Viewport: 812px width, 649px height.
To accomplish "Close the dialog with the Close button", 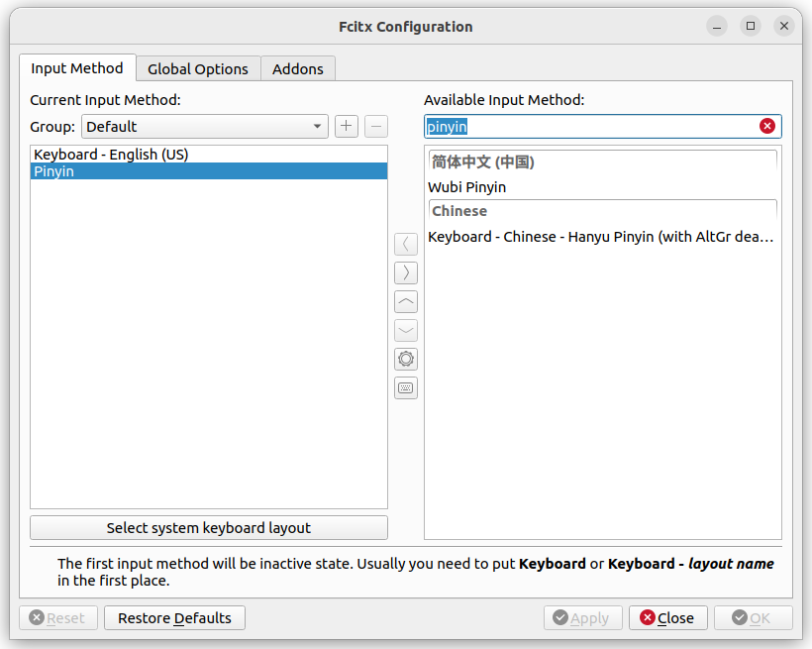I will 668,618.
